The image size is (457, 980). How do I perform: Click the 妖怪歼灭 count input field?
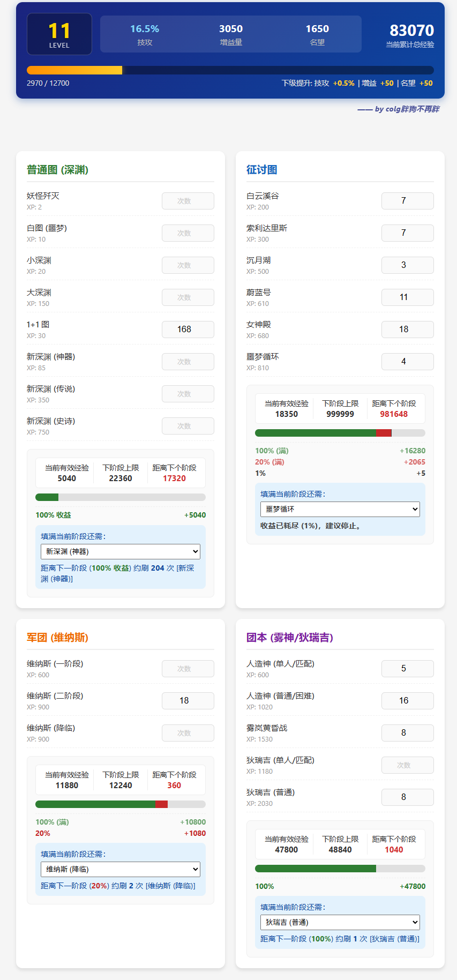[188, 201]
